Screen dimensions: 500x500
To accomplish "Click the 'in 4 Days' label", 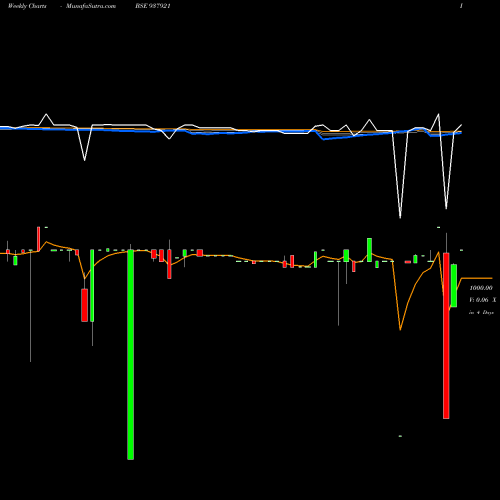I will (481, 312).
